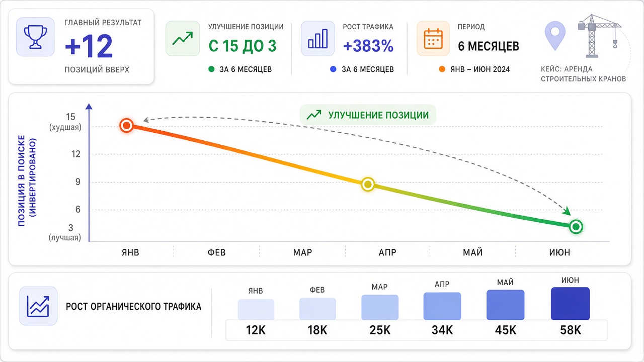Select the yellow data point at position 9
The height and width of the screenshot is (362, 644).
(368, 185)
